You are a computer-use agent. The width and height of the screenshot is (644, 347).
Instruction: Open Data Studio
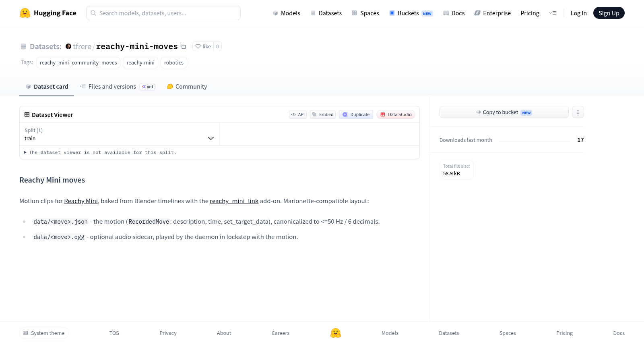click(396, 114)
